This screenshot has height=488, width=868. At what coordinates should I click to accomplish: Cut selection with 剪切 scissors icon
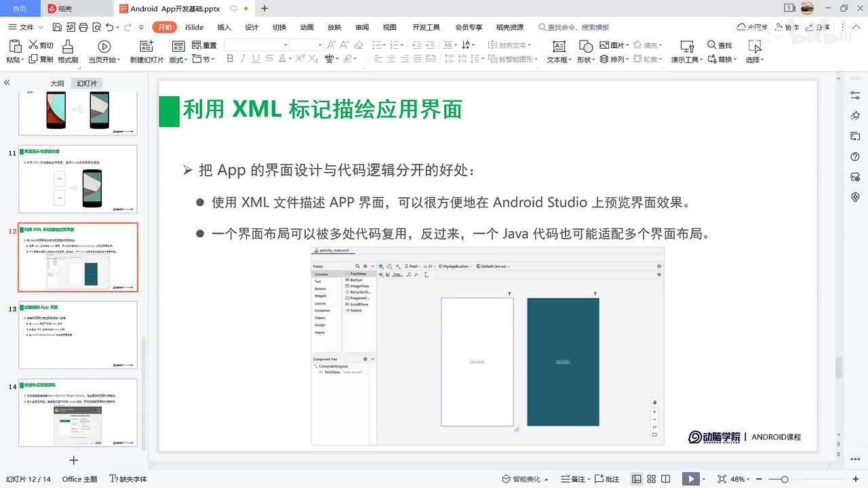(41, 45)
